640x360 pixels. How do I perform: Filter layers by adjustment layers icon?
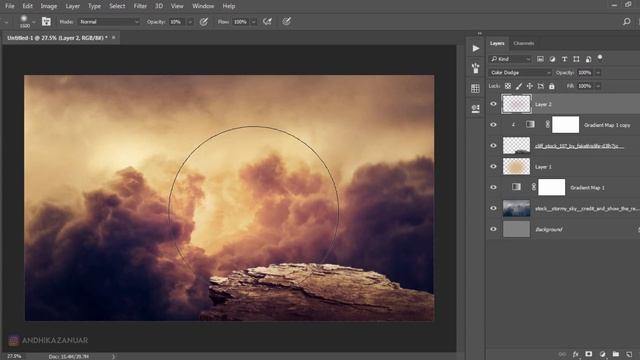tap(552, 59)
